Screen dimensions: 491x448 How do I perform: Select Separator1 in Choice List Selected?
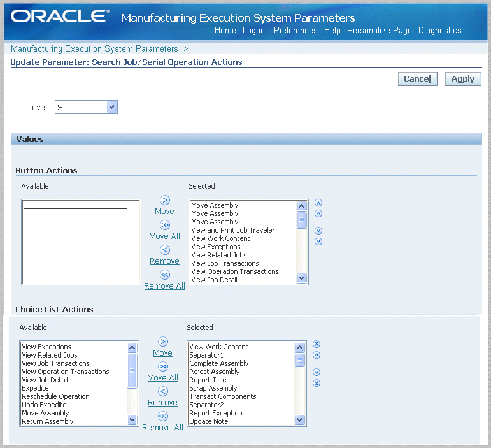[206, 355]
